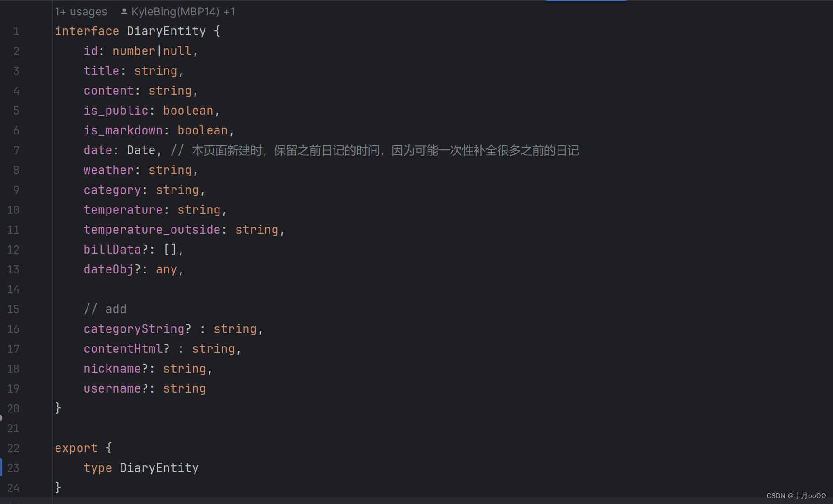Click the 'content' property name

click(x=109, y=91)
